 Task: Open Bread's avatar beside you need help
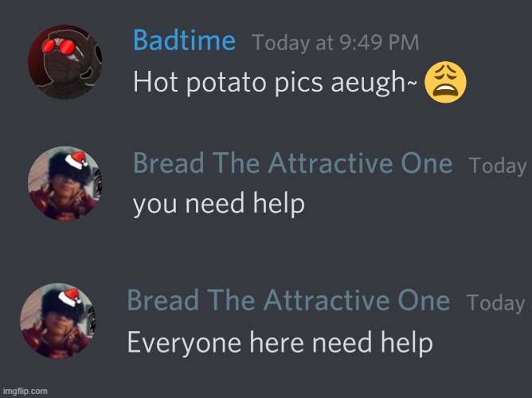pyautogui.click(x=65, y=183)
